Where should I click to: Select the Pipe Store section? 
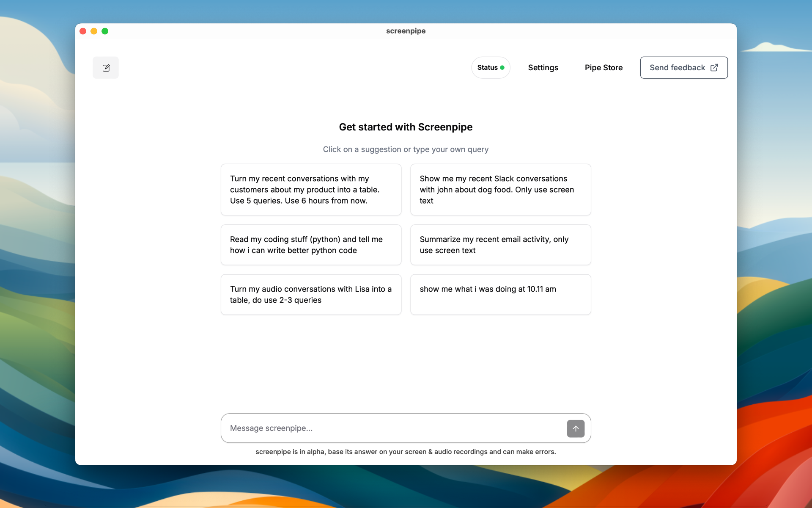click(604, 67)
